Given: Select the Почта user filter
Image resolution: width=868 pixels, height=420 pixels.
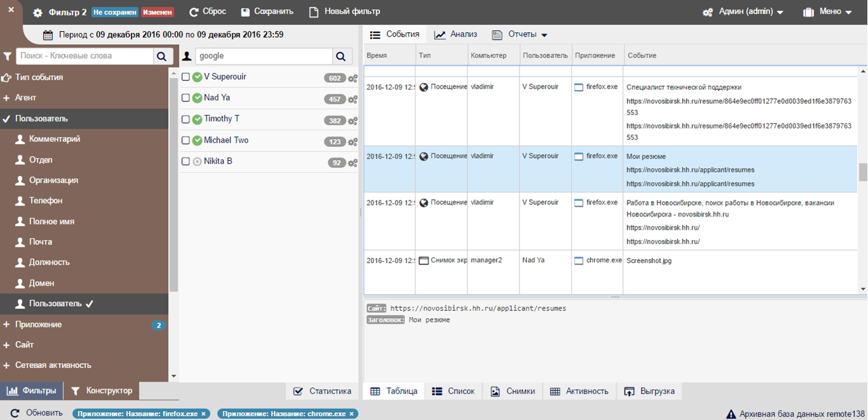Looking at the screenshot, I should click(x=84, y=242).
